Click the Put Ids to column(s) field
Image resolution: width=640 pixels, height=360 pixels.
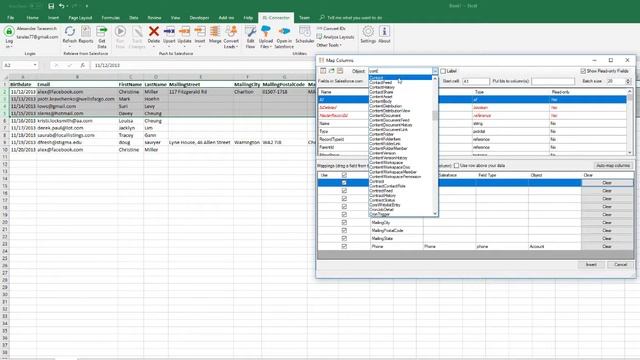(553, 81)
